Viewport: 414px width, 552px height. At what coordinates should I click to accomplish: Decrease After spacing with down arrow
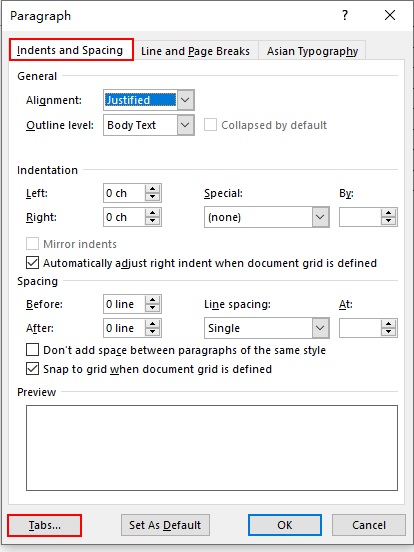[152, 332]
